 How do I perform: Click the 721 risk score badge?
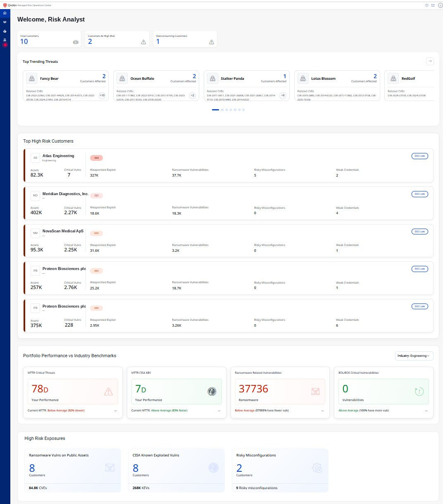(x=96, y=196)
